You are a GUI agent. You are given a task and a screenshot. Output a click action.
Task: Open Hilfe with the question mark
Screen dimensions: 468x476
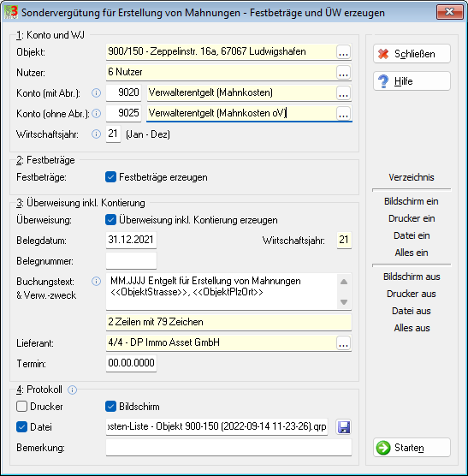point(412,81)
